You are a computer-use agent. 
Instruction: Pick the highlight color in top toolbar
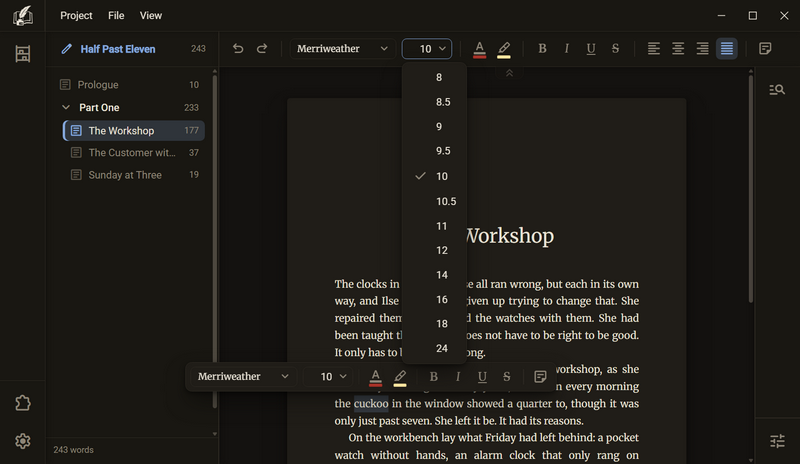[504, 49]
